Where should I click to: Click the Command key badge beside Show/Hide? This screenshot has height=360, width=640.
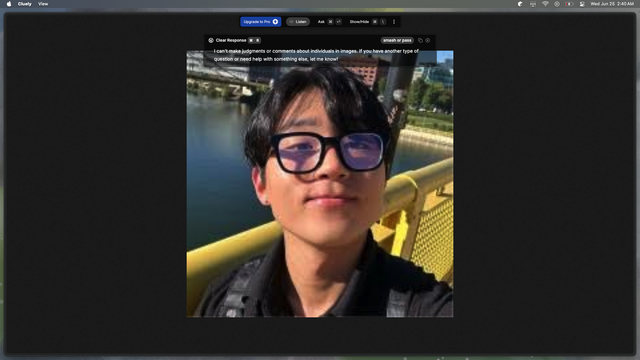(375, 22)
